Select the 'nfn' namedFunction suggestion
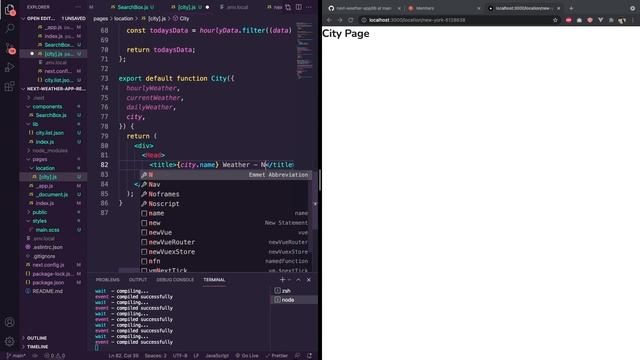 [x=225, y=261]
